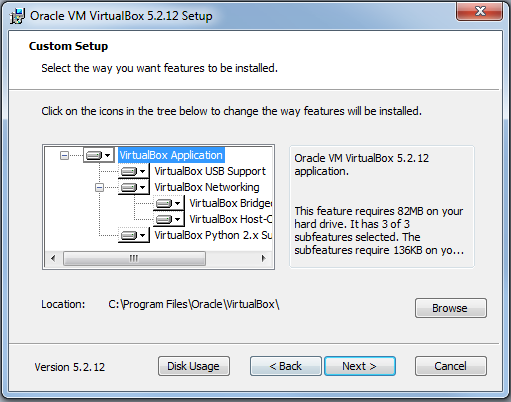Open VirtualBox USB Support drive icon menu
Screen dimensions: 511x402
click(x=133, y=171)
